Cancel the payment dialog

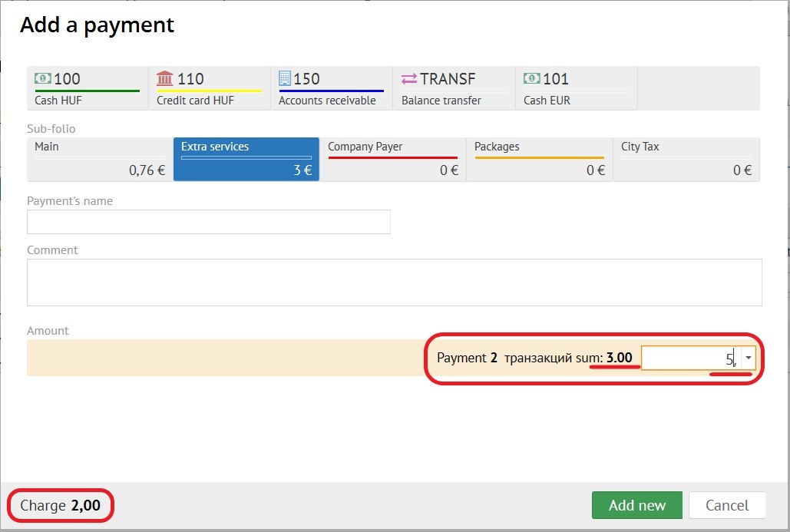tap(726, 505)
